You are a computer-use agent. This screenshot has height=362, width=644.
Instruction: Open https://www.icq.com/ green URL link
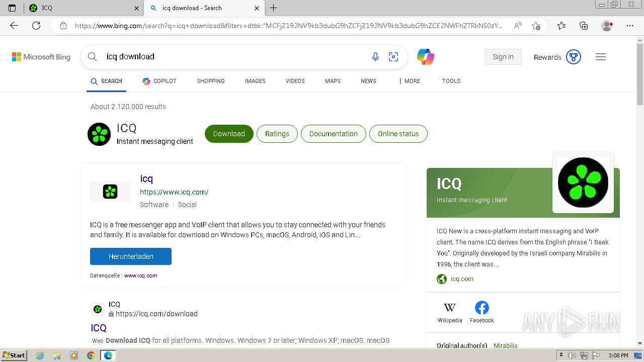click(174, 192)
